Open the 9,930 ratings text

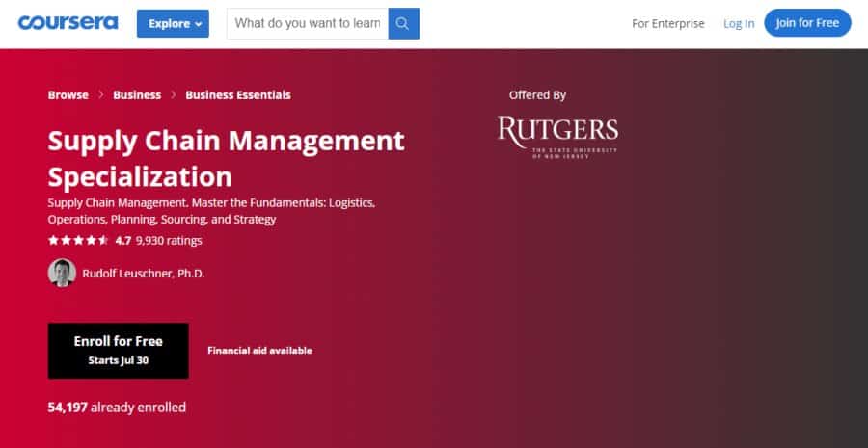[x=169, y=241]
